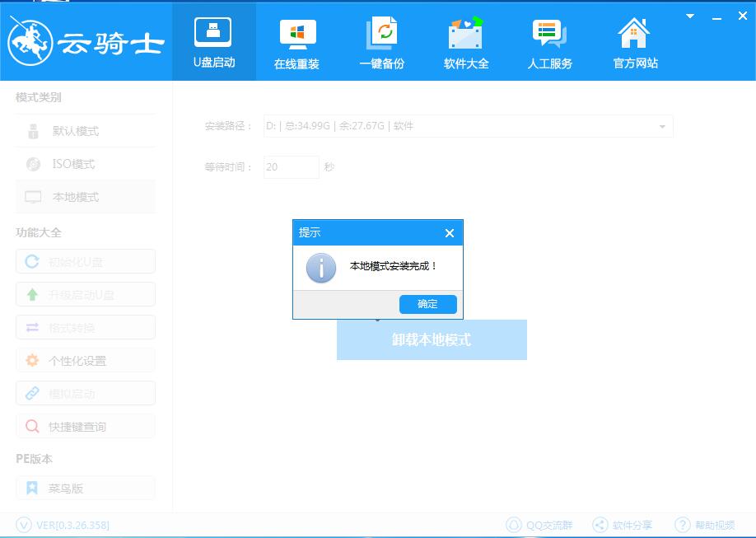The height and width of the screenshot is (538, 756).
Task: Click the house icon above 官方网站
Action: click(633, 33)
